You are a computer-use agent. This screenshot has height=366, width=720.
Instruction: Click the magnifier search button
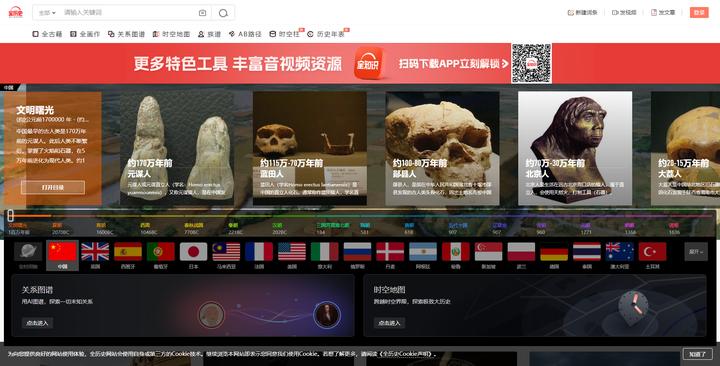(223, 13)
